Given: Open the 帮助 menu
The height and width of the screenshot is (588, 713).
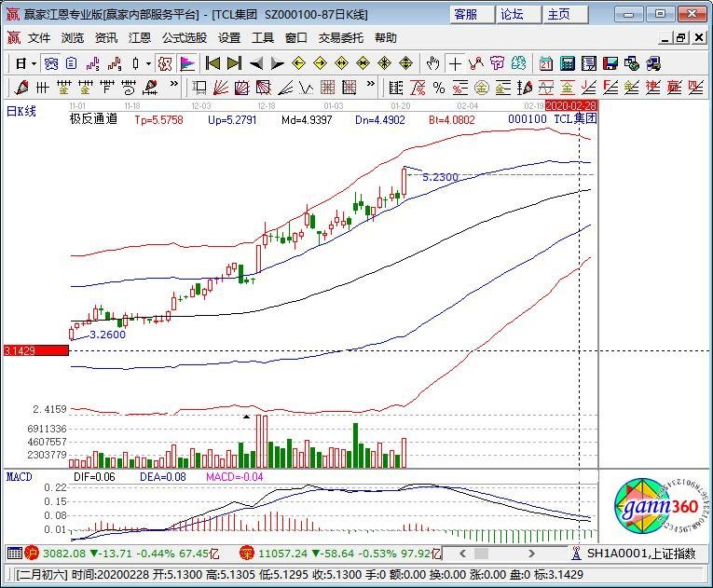Looking at the screenshot, I should (386, 38).
